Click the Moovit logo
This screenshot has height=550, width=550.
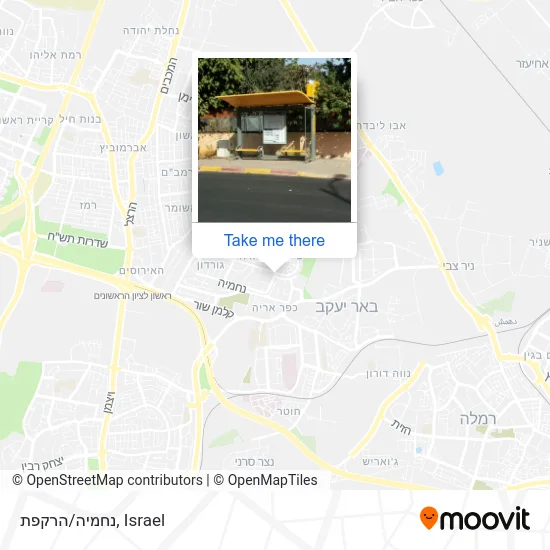(475, 518)
